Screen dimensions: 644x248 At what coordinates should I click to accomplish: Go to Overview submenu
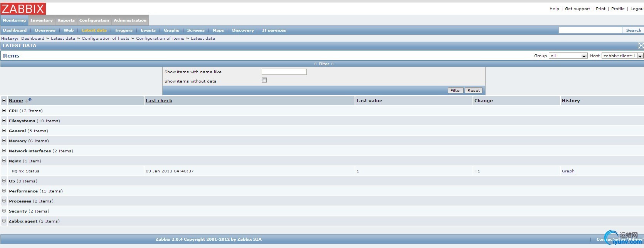click(x=45, y=30)
